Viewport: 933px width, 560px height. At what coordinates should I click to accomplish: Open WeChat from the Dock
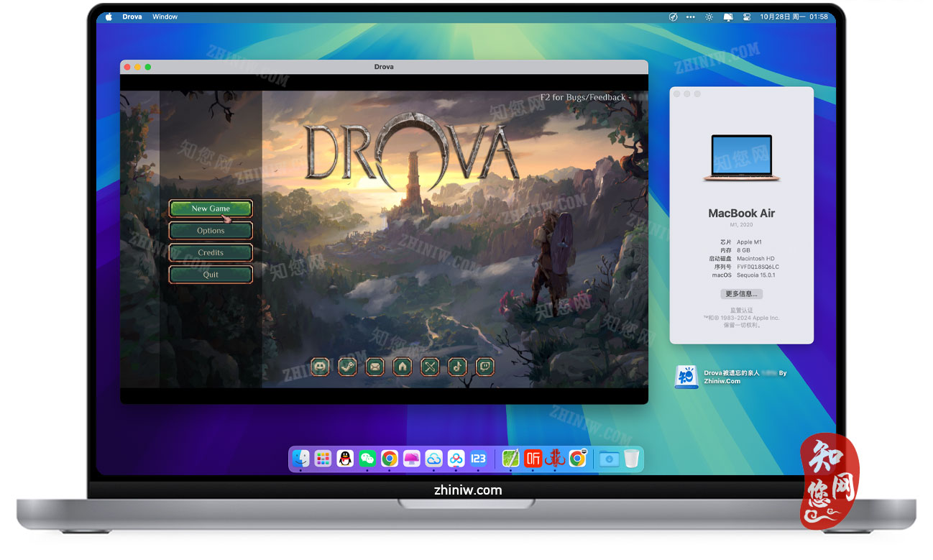point(367,459)
